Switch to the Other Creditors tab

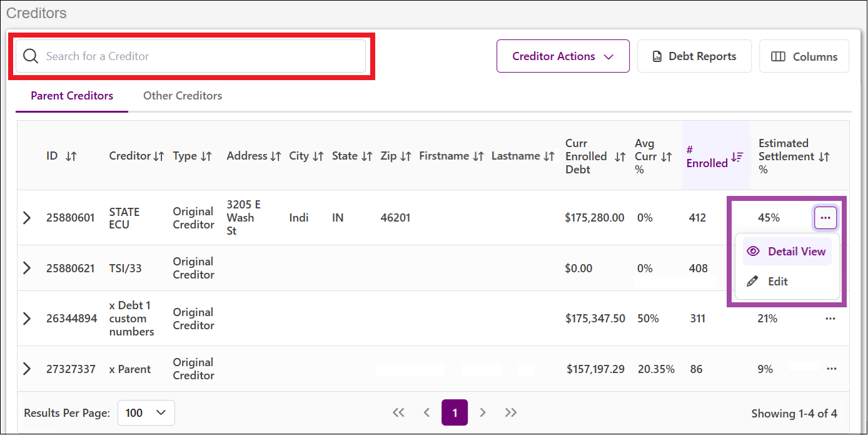(x=183, y=96)
